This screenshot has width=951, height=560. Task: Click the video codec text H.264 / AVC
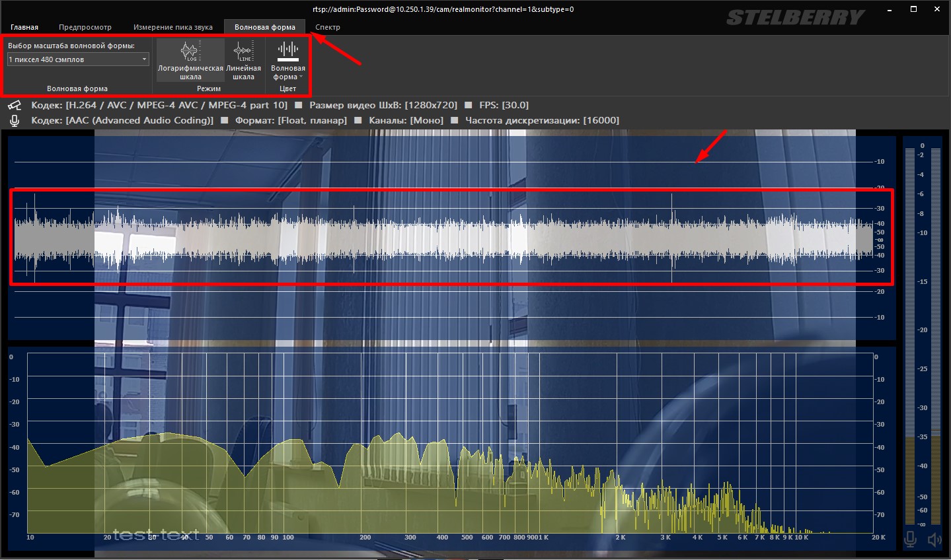coord(159,105)
